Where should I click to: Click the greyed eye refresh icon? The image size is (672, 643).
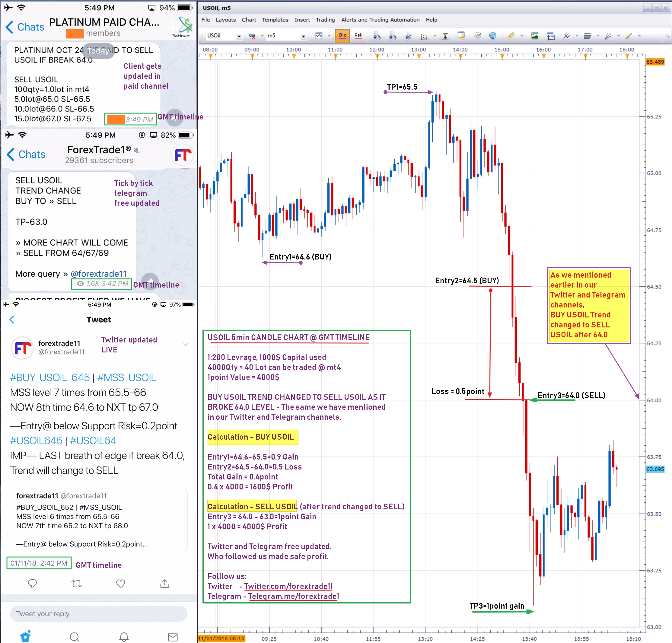tap(478, 36)
